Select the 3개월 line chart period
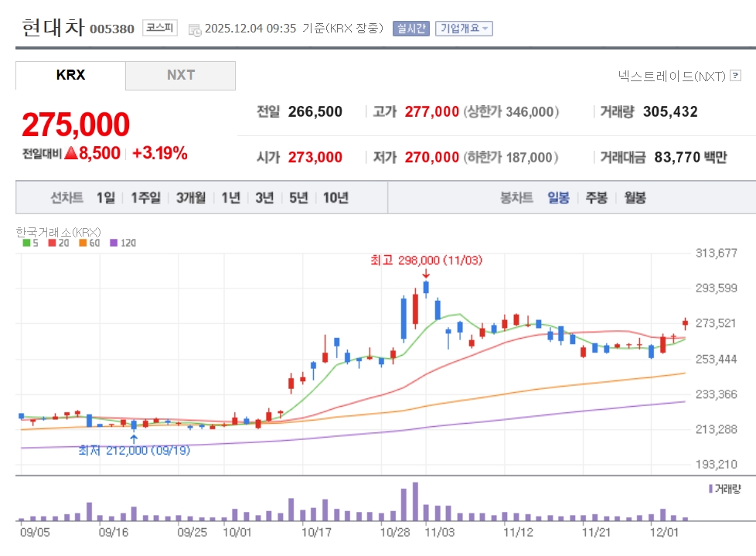The image size is (756, 556). tap(191, 198)
